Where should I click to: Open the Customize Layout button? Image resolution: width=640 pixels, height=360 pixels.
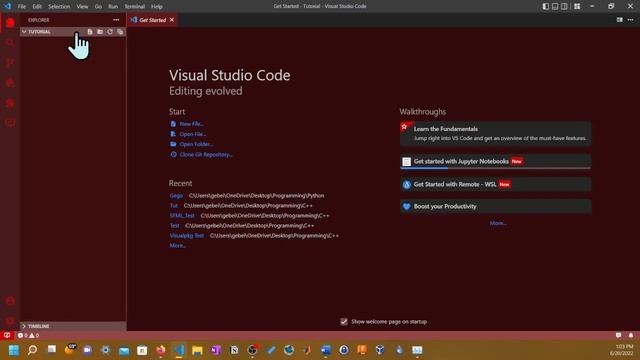[x=577, y=6]
